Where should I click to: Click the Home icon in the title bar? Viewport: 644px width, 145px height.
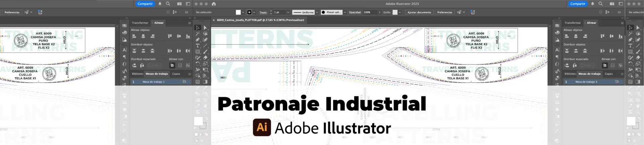tap(214, 4)
